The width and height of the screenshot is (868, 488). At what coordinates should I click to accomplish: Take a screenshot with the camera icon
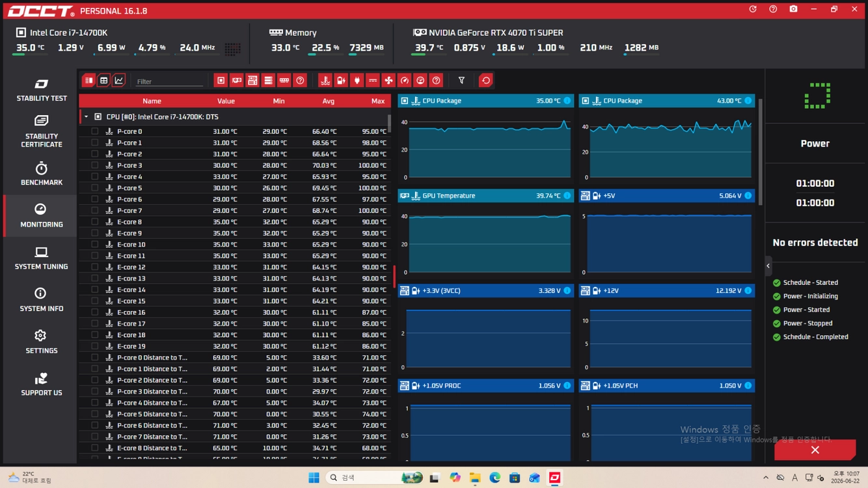(793, 9)
